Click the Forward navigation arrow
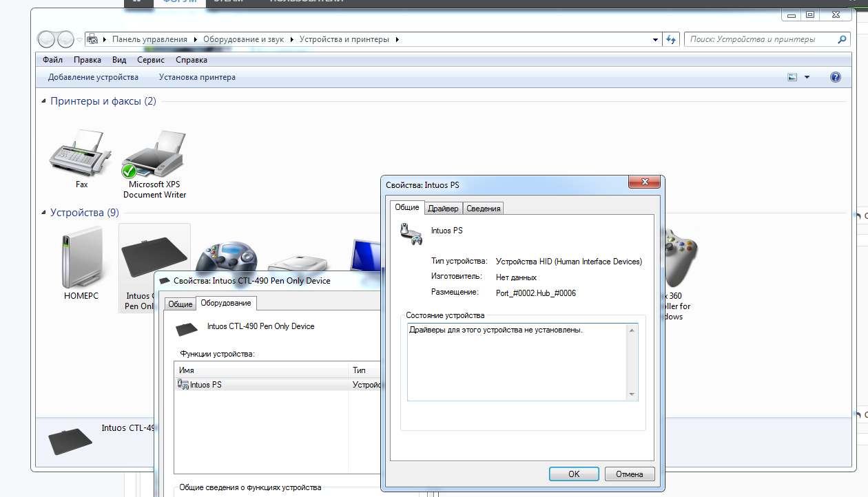This screenshot has height=497, width=868. pyautogui.click(x=65, y=39)
